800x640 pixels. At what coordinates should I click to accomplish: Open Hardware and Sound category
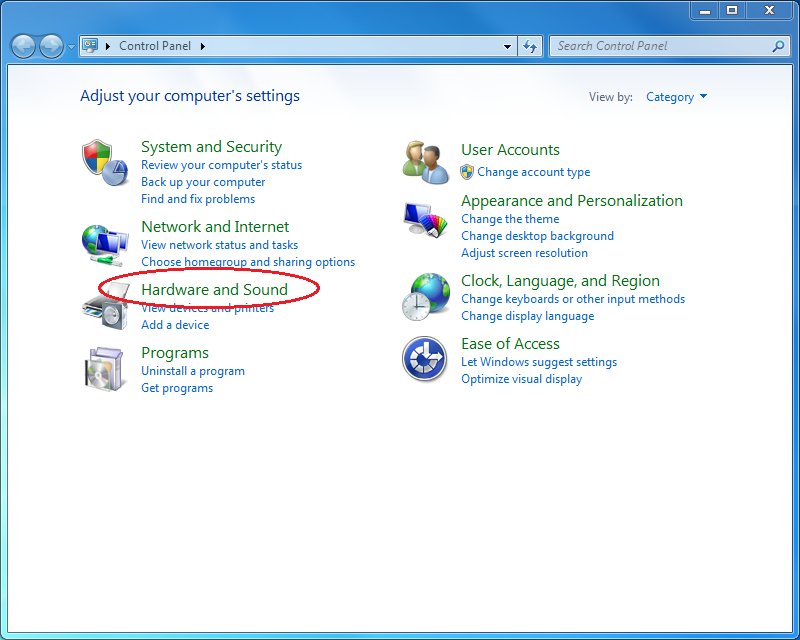click(214, 290)
